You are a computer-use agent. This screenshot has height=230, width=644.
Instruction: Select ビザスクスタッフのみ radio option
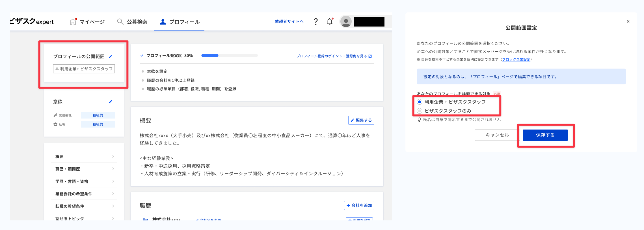[x=420, y=111]
